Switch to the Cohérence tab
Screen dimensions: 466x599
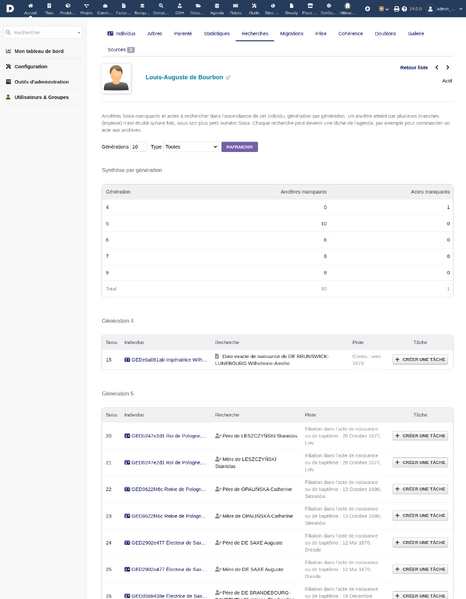coord(351,34)
